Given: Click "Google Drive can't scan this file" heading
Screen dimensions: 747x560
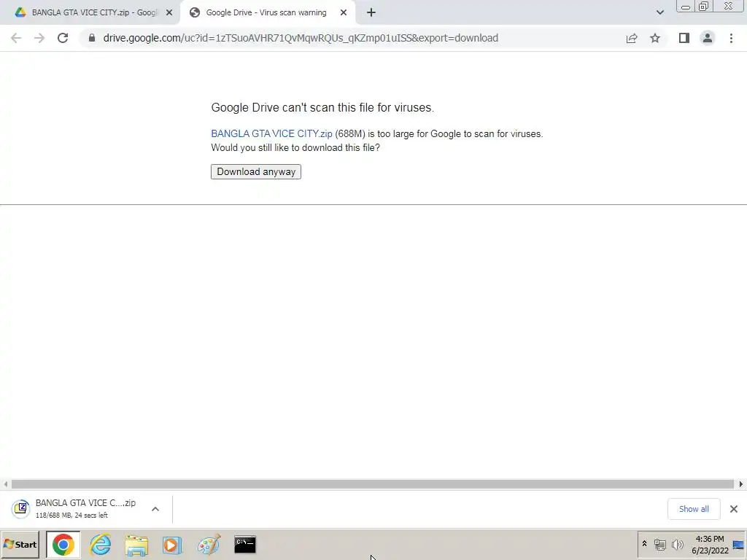Looking at the screenshot, I should (x=322, y=108).
